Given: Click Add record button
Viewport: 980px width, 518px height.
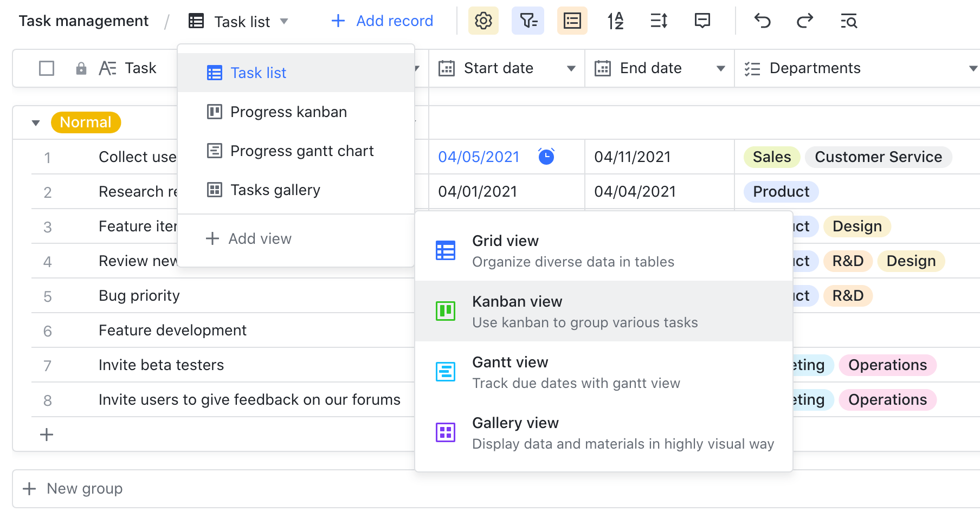Looking at the screenshot, I should tap(382, 21).
